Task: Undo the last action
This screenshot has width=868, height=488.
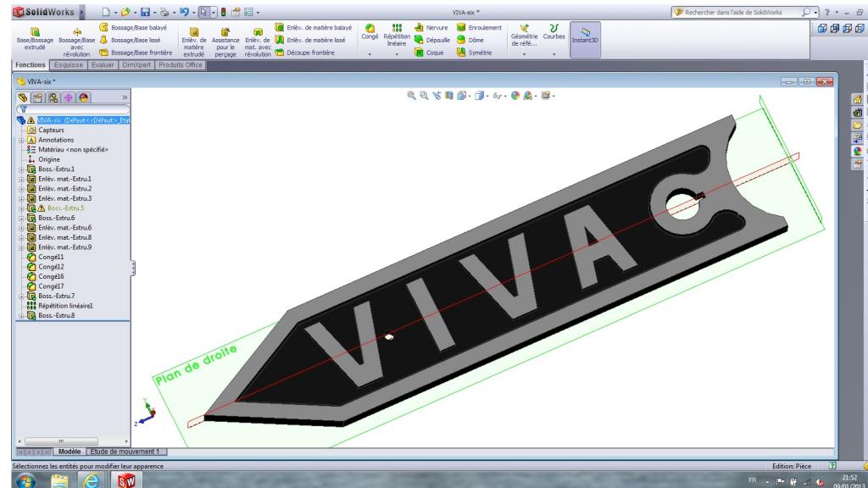Action: point(184,12)
